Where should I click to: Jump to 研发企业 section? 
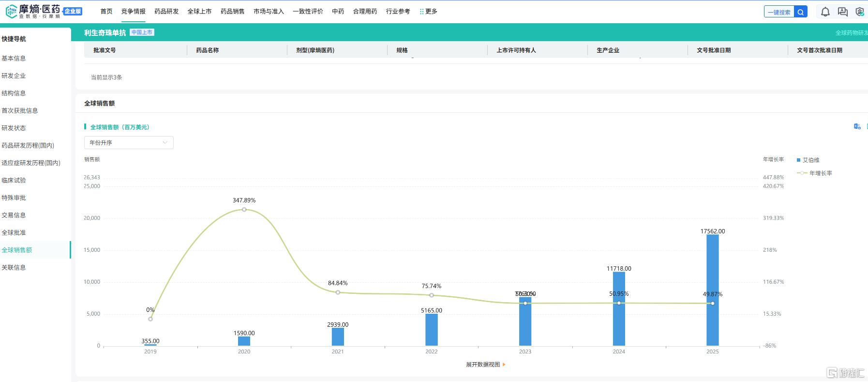click(14, 76)
